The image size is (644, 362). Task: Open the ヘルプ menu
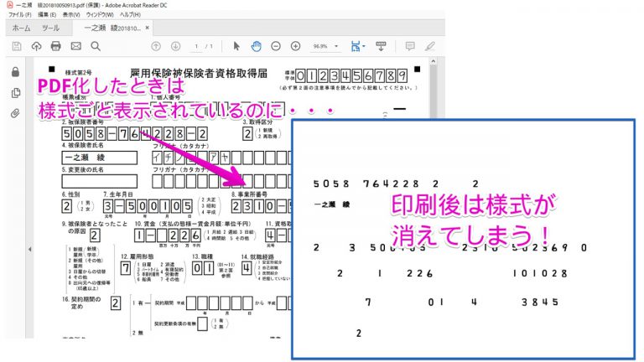point(130,15)
